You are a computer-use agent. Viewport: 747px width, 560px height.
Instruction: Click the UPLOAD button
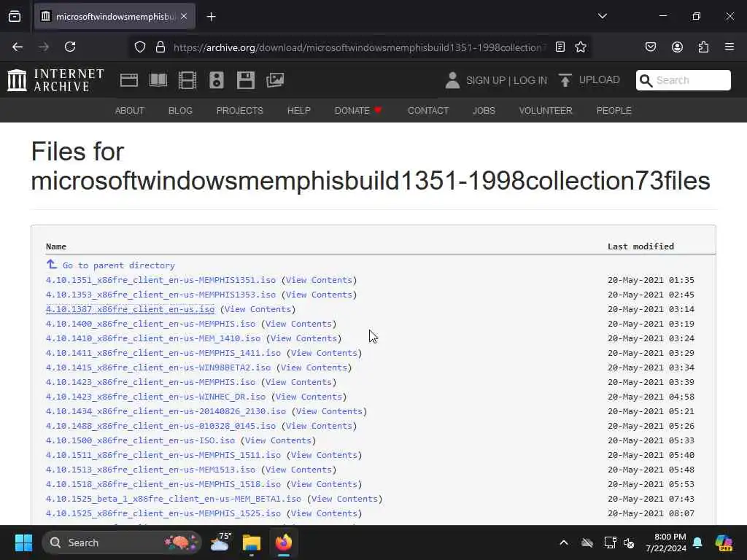point(589,80)
